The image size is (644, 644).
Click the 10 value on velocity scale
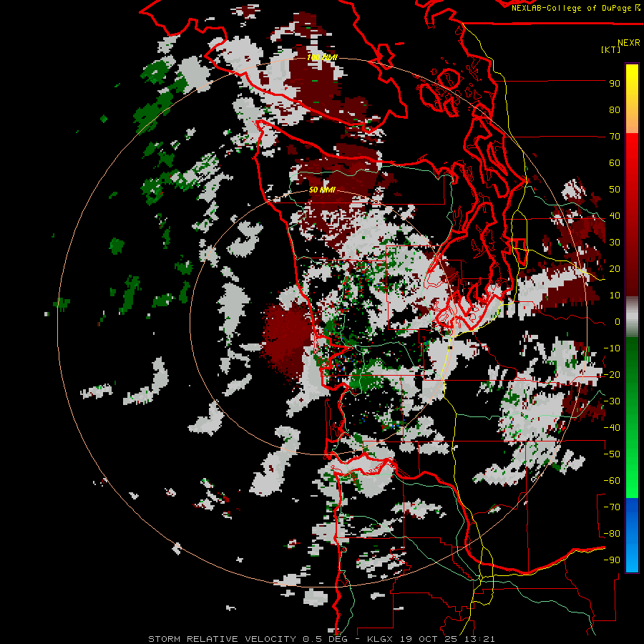click(x=615, y=296)
